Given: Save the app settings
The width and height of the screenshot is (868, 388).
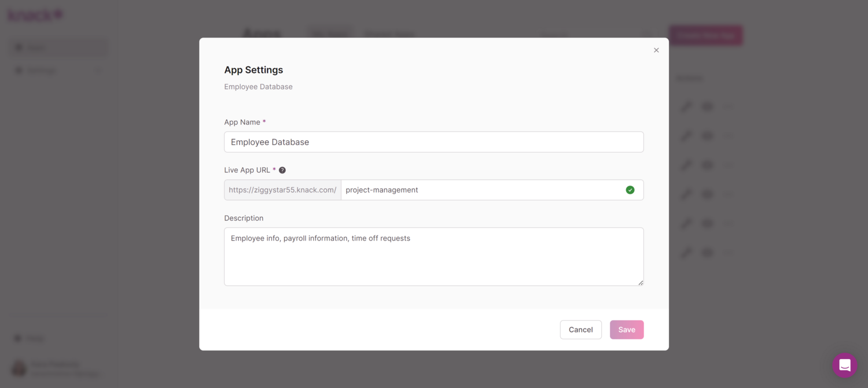Looking at the screenshot, I should pos(626,330).
